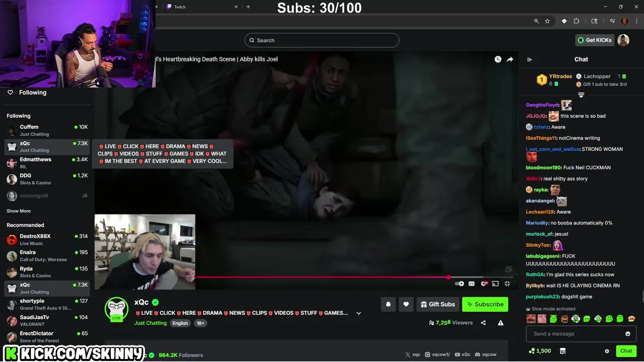Viewport: 644px width, 362px height.
Task: Click the heart follow icon
Action: pyautogui.click(x=406, y=304)
